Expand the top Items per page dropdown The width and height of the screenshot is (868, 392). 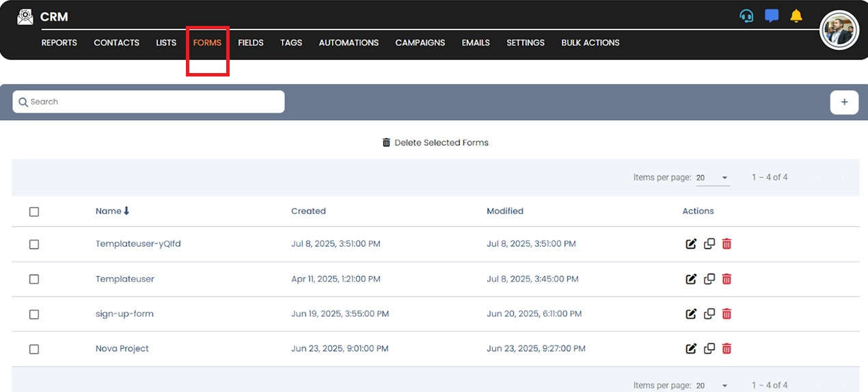coord(713,178)
